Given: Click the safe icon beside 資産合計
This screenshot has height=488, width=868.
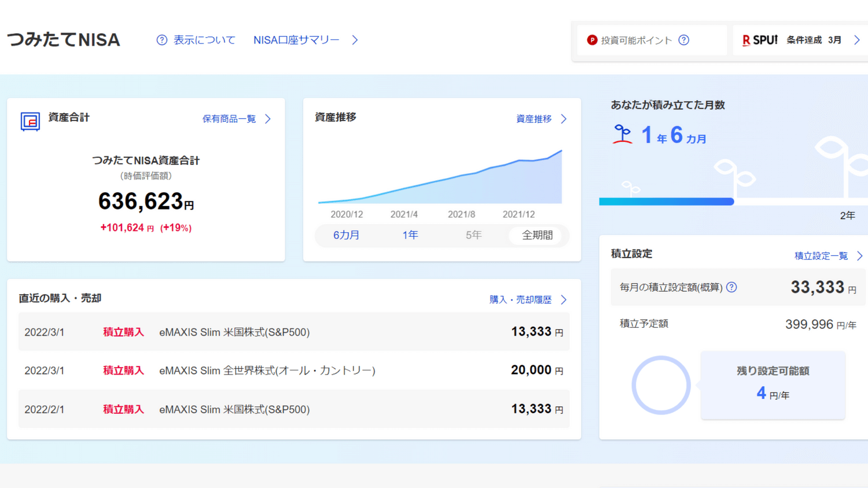Looking at the screenshot, I should pos(30,121).
